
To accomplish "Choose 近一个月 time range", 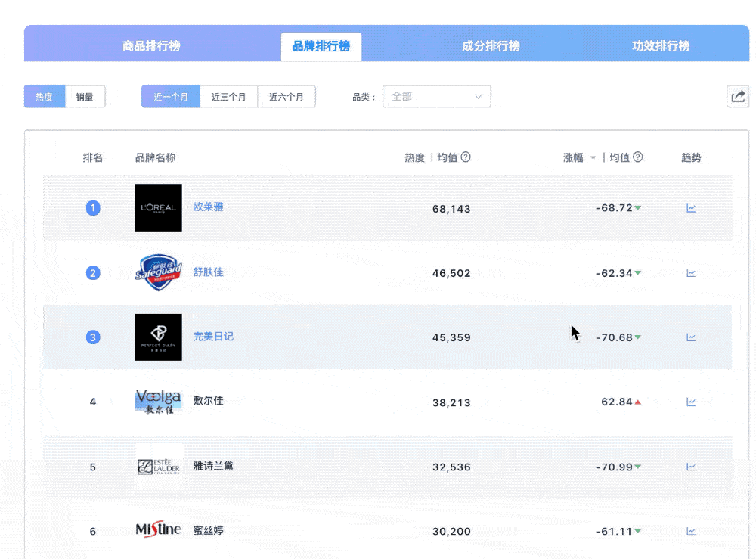I will [171, 97].
